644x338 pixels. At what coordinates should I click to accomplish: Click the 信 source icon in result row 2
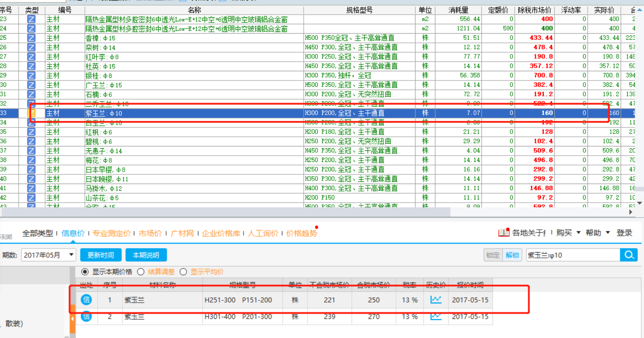(x=86, y=317)
